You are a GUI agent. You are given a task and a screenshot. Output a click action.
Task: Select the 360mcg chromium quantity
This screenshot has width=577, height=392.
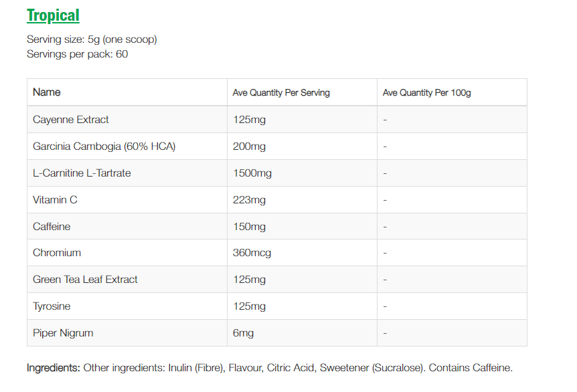[252, 253]
